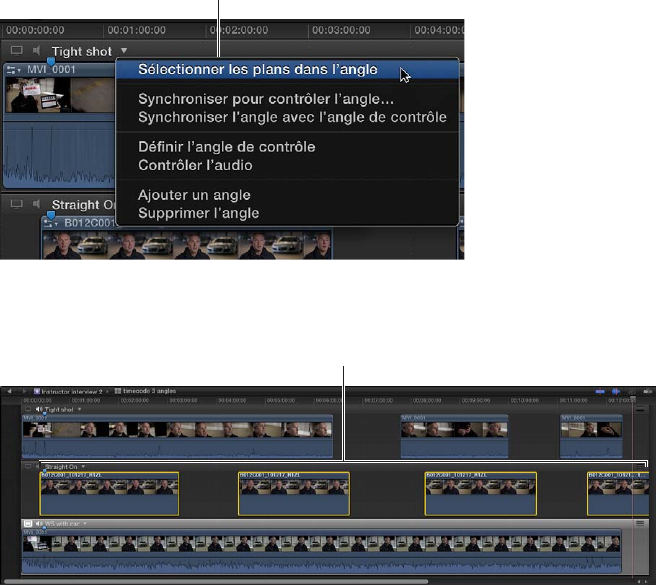
Task: Open the Tight shot angle pop-up arrow (upper view)
Action: [124, 51]
